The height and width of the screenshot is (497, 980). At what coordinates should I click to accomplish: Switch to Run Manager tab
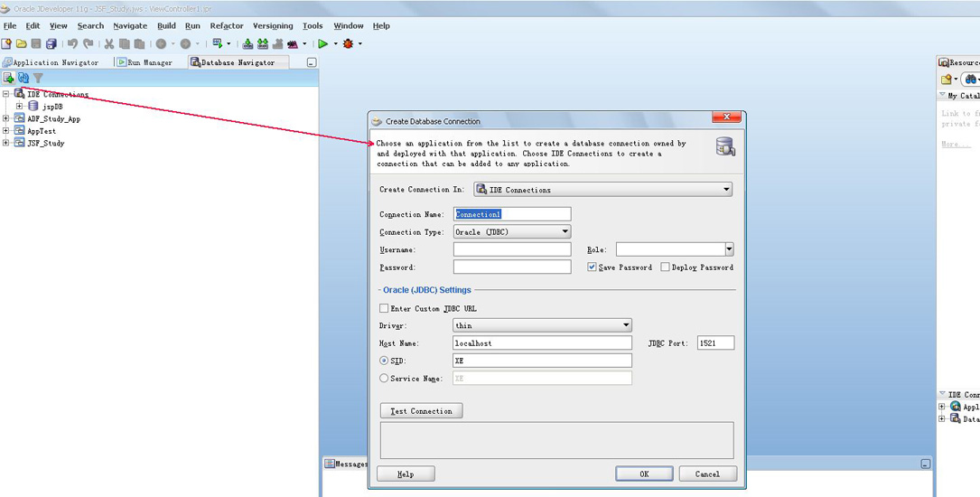point(145,62)
